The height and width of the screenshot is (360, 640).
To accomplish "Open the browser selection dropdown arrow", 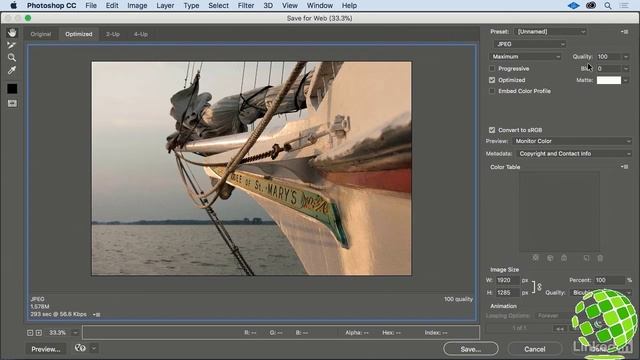I will pyautogui.click(x=93, y=348).
